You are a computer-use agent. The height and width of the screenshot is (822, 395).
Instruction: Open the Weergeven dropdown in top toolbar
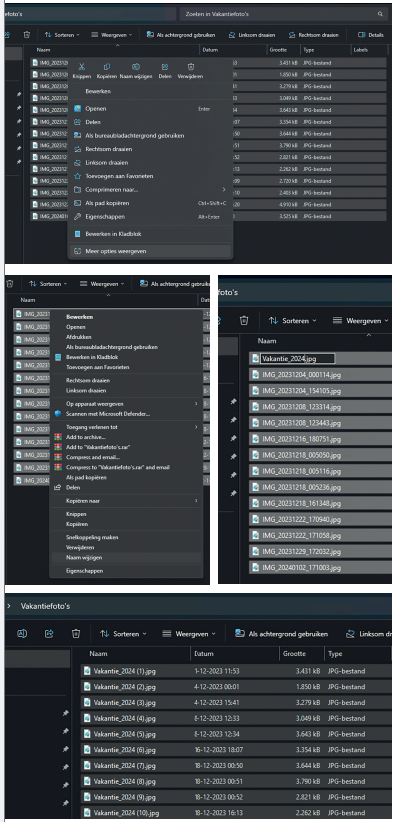pos(111,35)
